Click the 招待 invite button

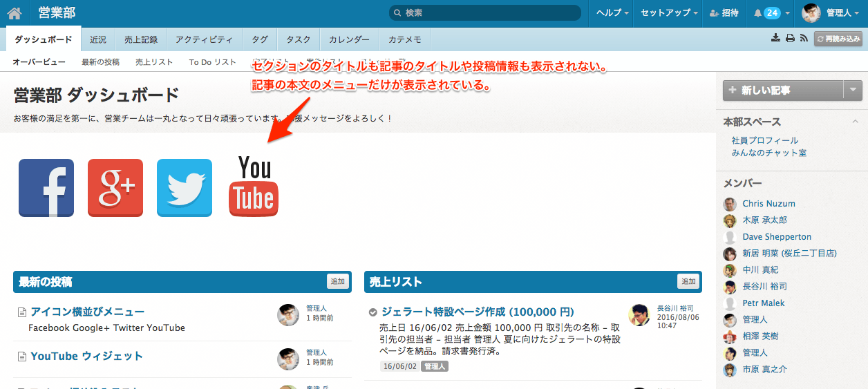click(x=724, y=13)
